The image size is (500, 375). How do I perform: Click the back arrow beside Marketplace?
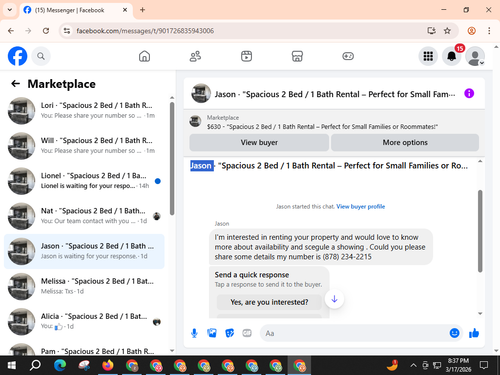pos(15,84)
